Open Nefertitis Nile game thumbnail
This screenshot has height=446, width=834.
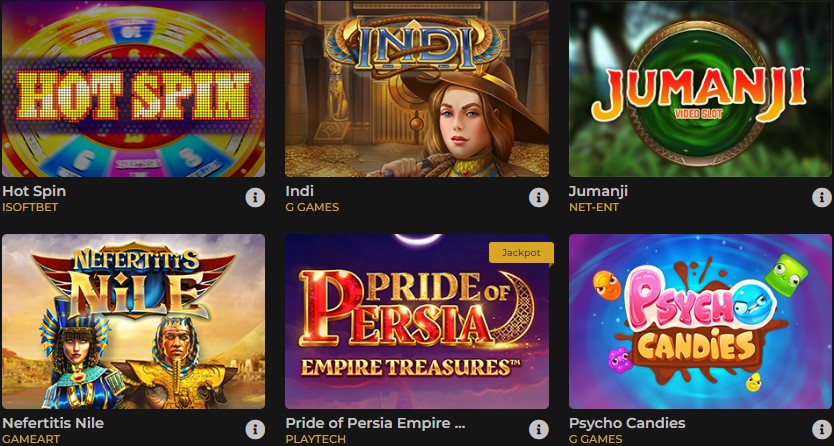coord(134,321)
